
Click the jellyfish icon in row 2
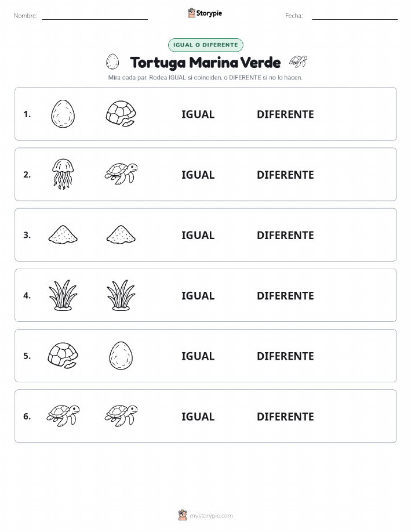[x=63, y=174]
